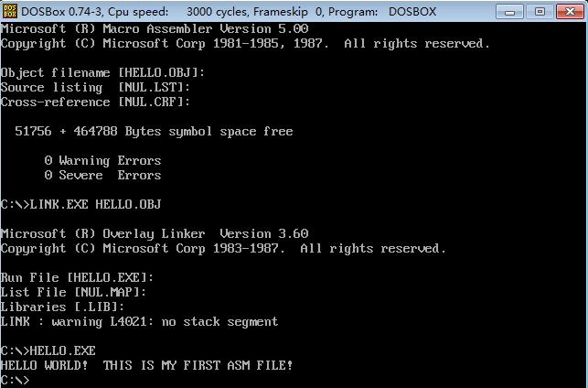Click the HELLO WORLD output text line
The width and height of the screenshot is (588, 388).
(x=146, y=366)
